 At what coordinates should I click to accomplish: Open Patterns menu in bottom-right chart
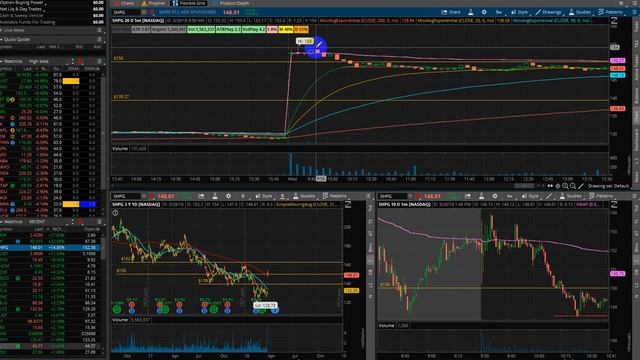601,196
